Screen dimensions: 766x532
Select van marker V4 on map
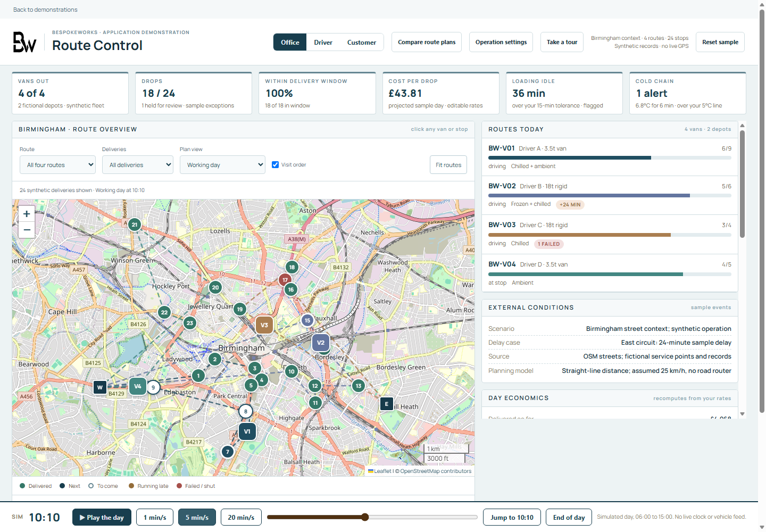click(138, 386)
